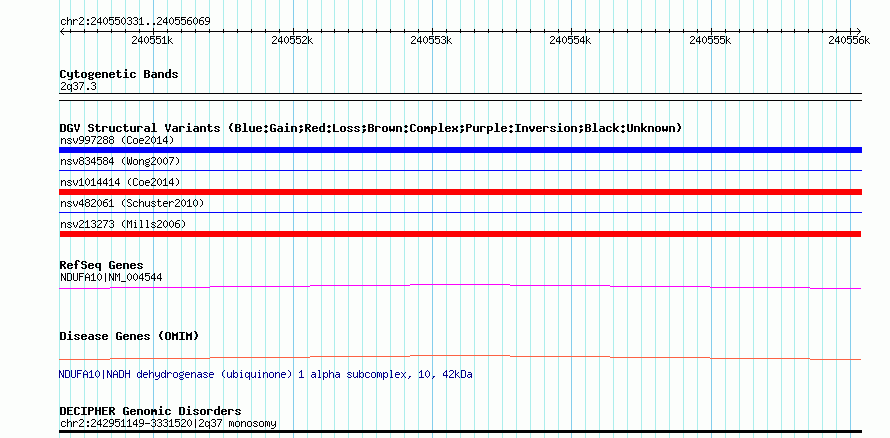Screen dimensions: 890x438
Task: Click the DGV Structural Variants track title
Action: pyautogui.click(x=371, y=128)
